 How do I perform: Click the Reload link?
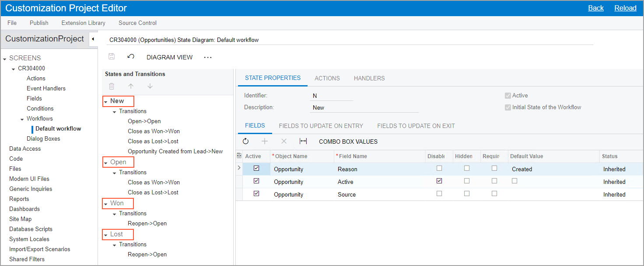(x=625, y=8)
